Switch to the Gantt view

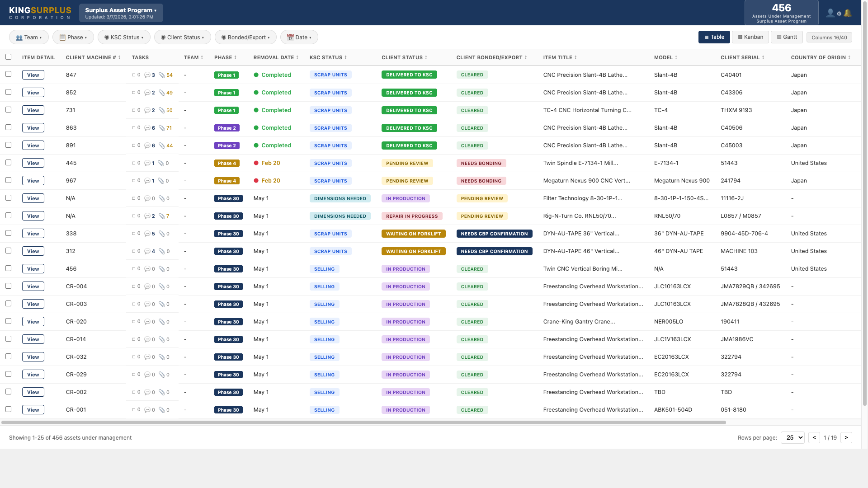click(787, 37)
